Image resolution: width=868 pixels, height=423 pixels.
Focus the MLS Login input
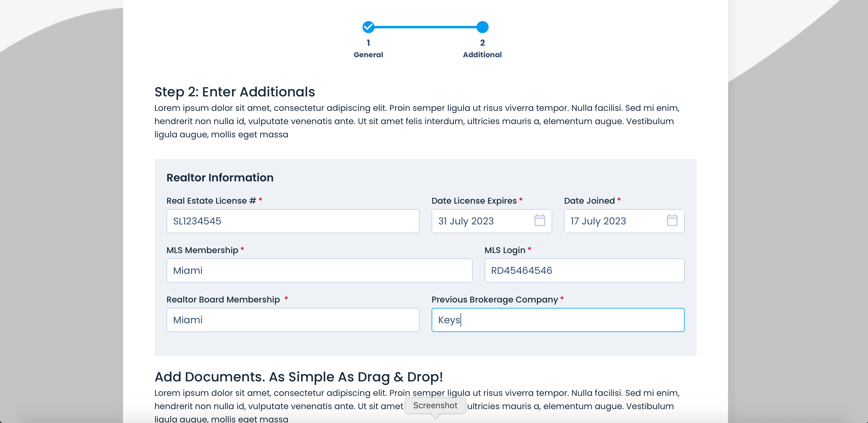584,271
